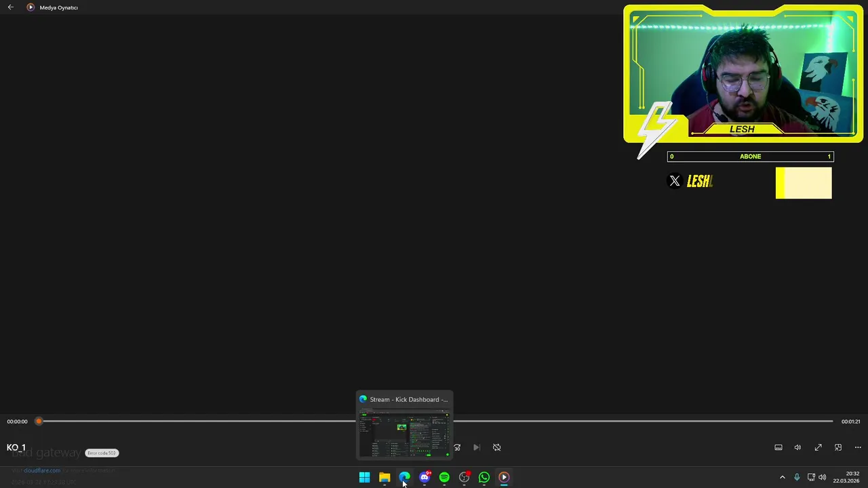Toggle repeat mode icon
This screenshot has height=488, width=868.
click(497, 447)
